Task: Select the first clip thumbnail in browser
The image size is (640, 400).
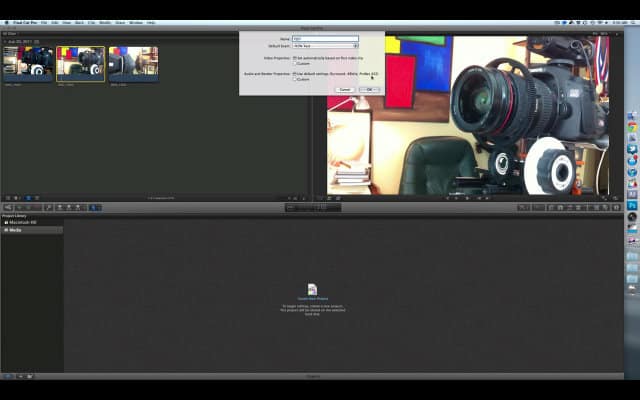Action: pyautogui.click(x=27, y=62)
